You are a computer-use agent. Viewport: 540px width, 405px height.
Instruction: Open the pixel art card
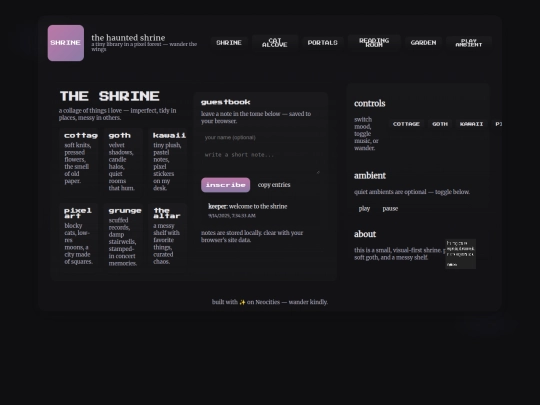point(79,236)
